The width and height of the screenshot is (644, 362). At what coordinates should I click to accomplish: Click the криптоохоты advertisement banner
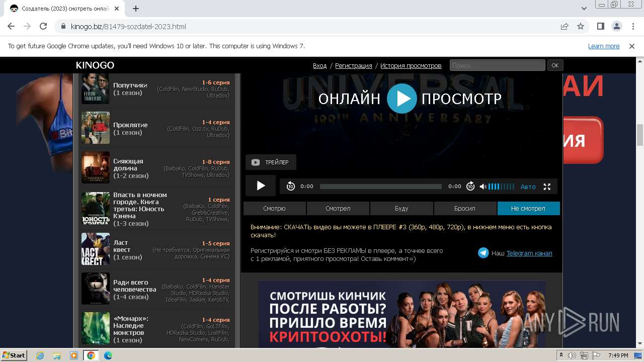(x=401, y=314)
